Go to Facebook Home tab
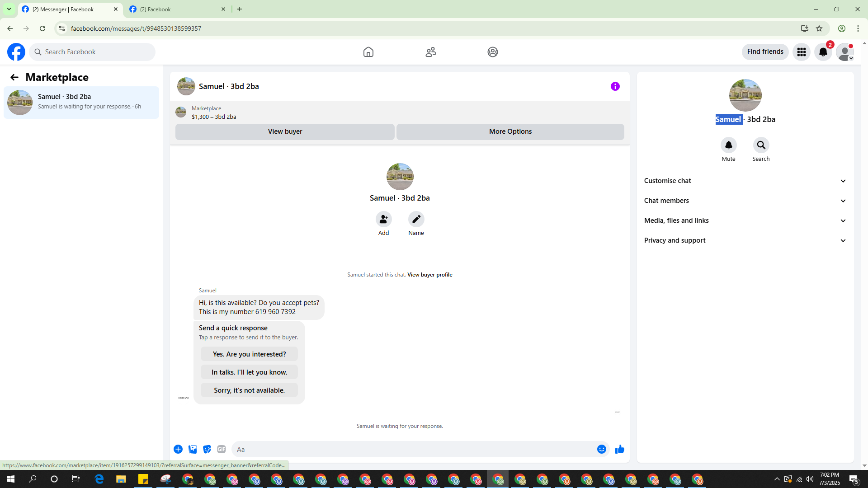Viewport: 868px width, 488px height. [368, 52]
